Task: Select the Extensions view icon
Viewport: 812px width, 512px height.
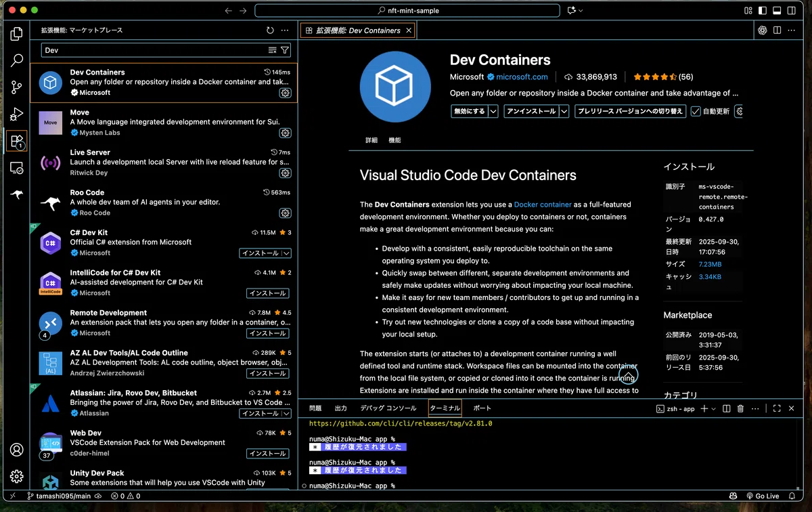Action: 16,141
